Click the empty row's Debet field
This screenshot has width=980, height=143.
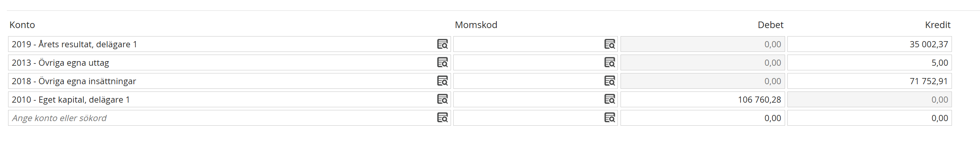tap(702, 118)
